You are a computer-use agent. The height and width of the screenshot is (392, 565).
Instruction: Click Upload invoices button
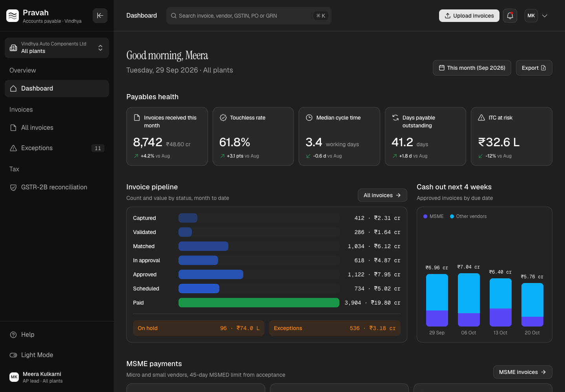(469, 16)
